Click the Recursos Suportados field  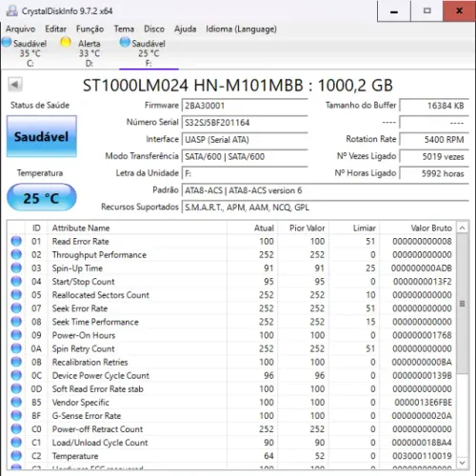326,208
